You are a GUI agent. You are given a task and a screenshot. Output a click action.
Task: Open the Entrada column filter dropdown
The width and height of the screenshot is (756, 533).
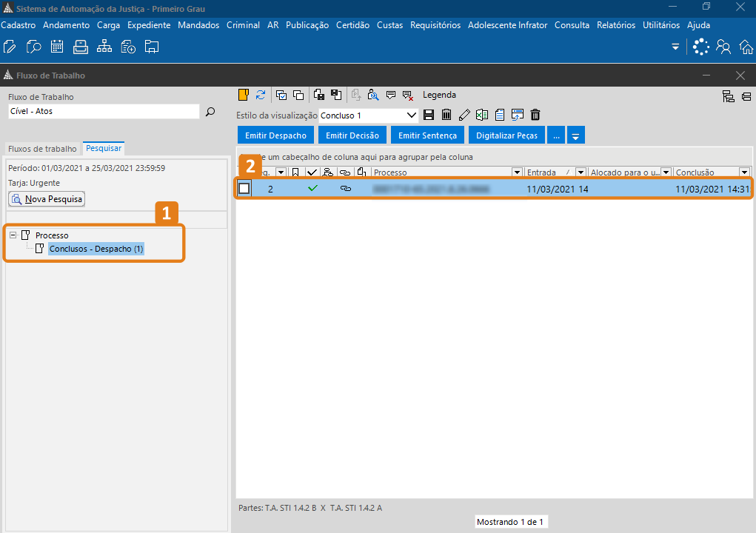(580, 172)
